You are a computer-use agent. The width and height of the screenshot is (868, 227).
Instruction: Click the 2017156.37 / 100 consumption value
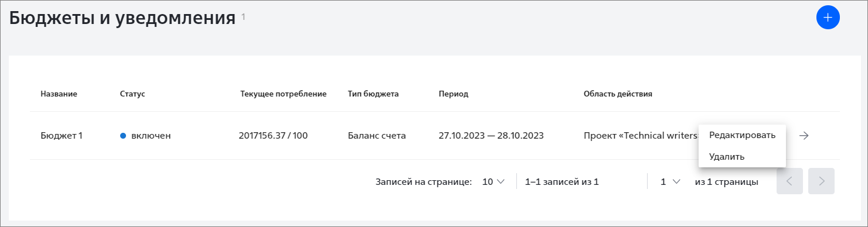pyautogui.click(x=273, y=136)
